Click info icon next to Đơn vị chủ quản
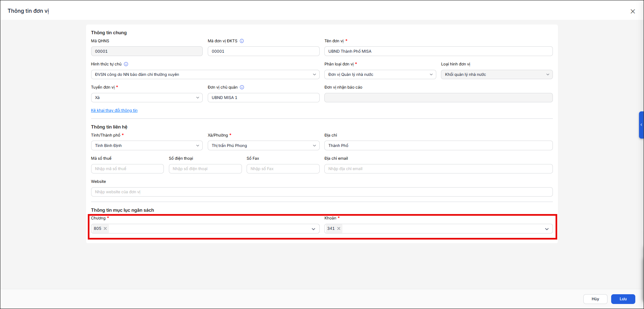The height and width of the screenshot is (309, 644). [242, 87]
